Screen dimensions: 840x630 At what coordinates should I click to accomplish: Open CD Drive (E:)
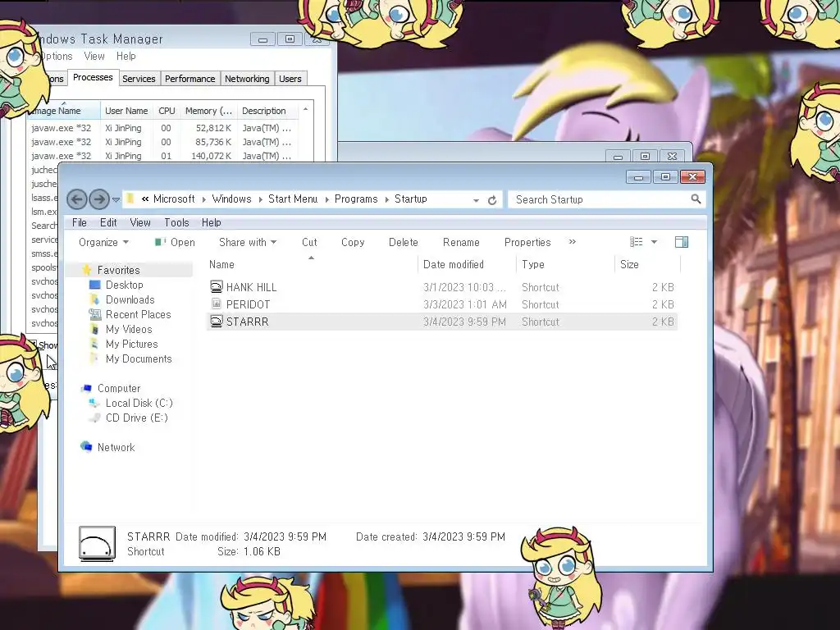click(x=137, y=418)
